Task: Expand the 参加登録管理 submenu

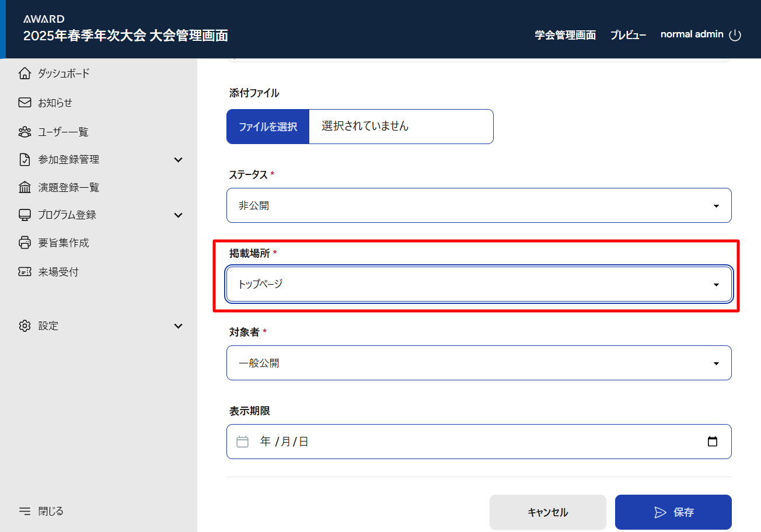Action: [x=179, y=160]
